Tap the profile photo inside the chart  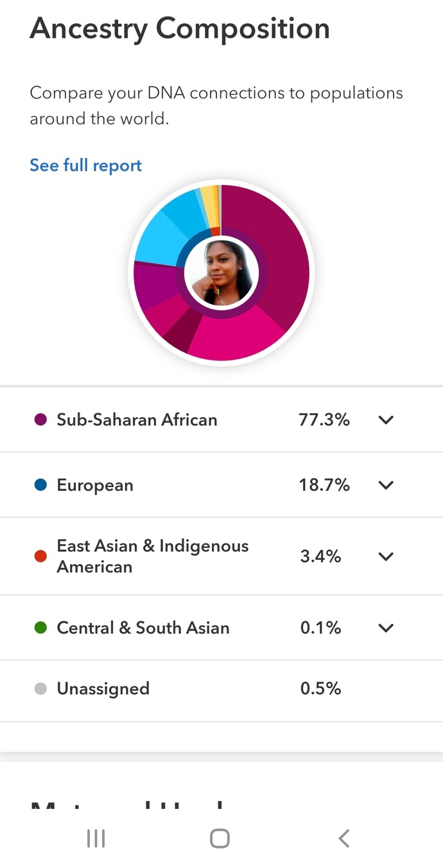(221, 272)
